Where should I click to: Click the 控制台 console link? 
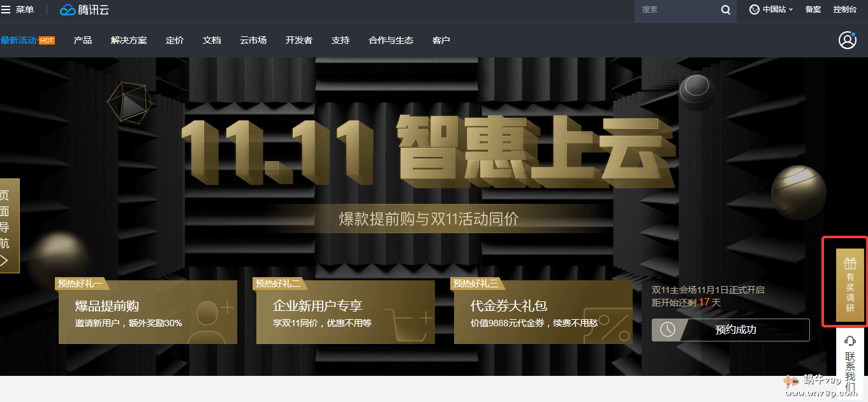tap(844, 10)
